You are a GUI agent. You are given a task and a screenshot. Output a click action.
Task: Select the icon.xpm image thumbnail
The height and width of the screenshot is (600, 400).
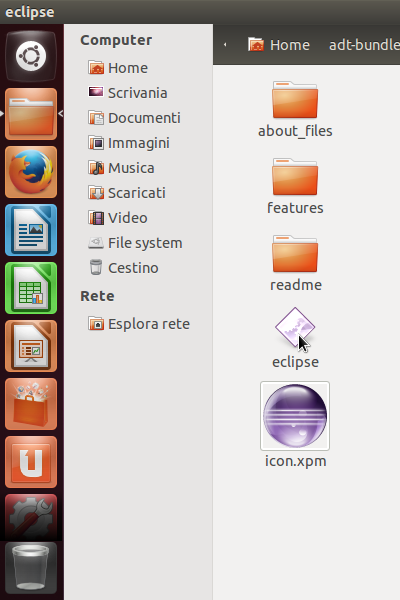click(295, 416)
